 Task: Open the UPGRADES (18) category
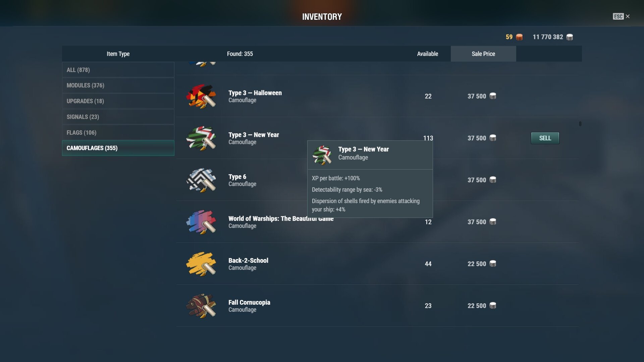pyautogui.click(x=118, y=101)
